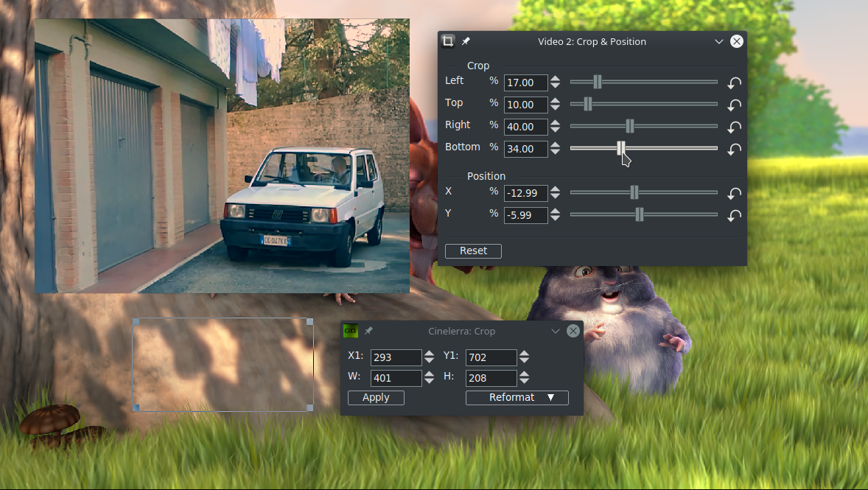
Task: Toggle the pin on Crop & Position window
Action: [466, 41]
